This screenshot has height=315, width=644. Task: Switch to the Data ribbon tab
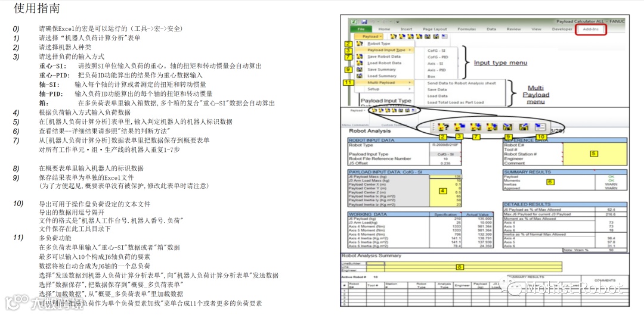(491, 30)
